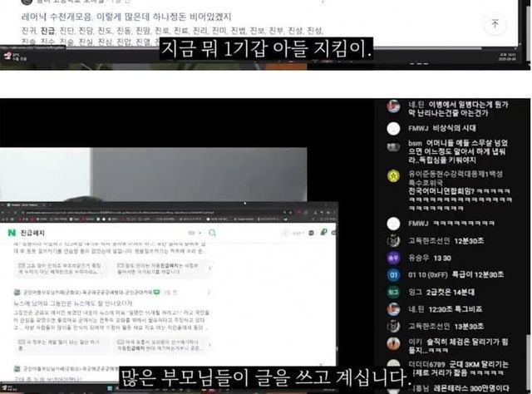Click the scroll-to-top arrow button
Viewport: 532px width, 394px height.
495,24
